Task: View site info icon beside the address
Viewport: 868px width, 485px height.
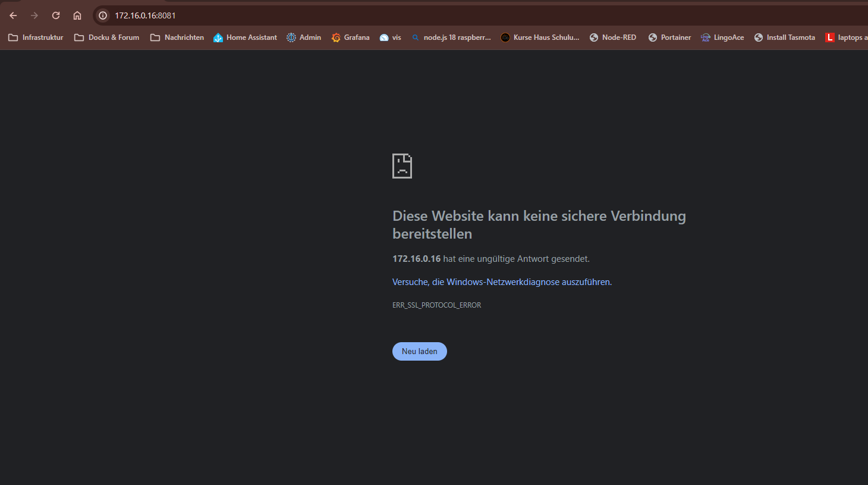Action: click(x=103, y=15)
